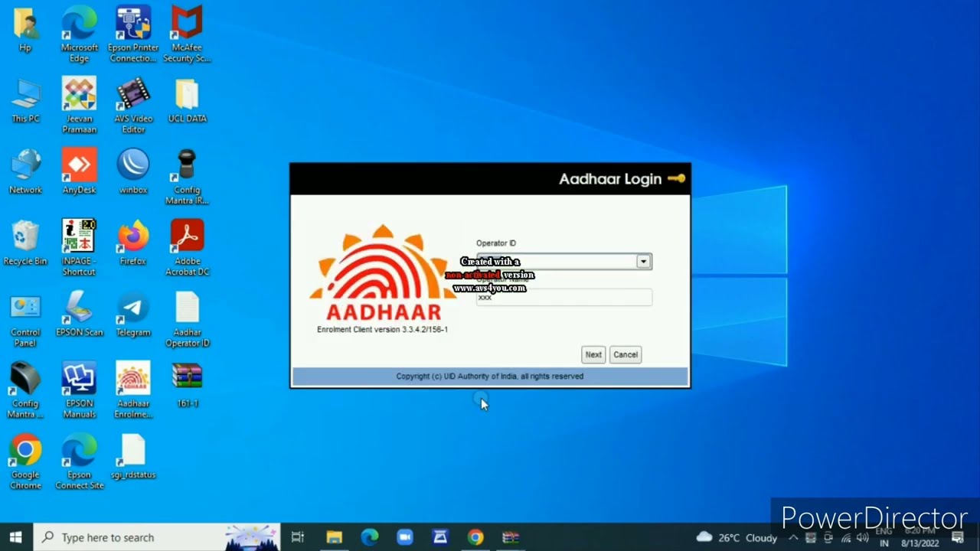Open Zoom app from taskbar
This screenshot has width=980, height=551.
pyautogui.click(x=405, y=537)
